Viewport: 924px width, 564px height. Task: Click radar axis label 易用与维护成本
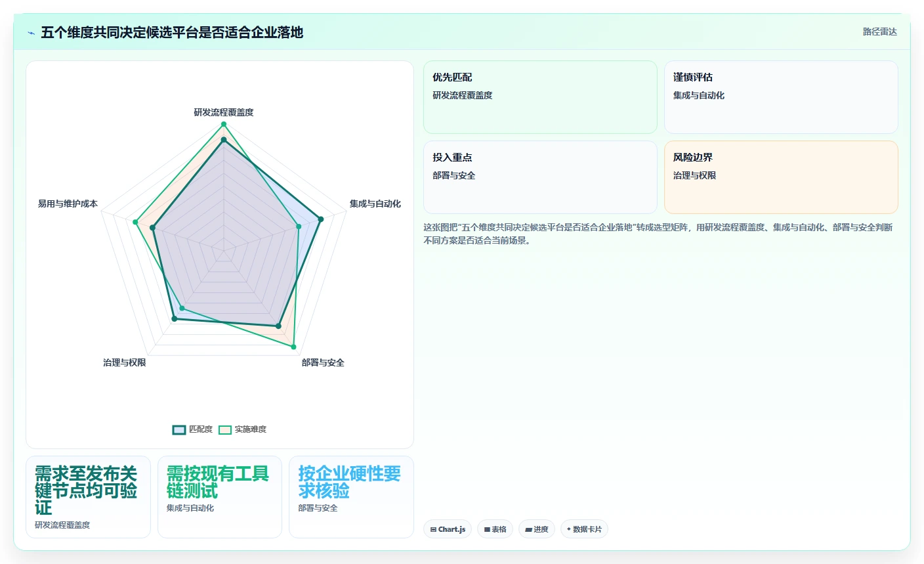click(68, 204)
